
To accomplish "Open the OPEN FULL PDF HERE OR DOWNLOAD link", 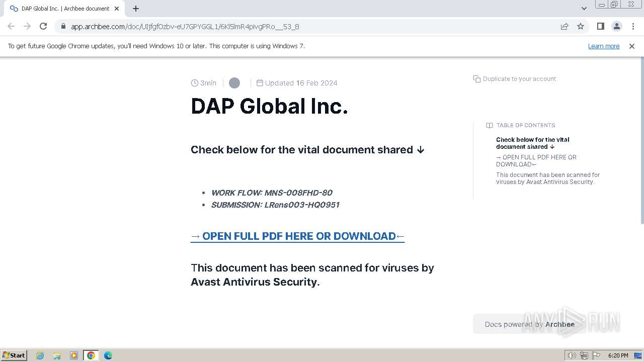I will point(297,236).
